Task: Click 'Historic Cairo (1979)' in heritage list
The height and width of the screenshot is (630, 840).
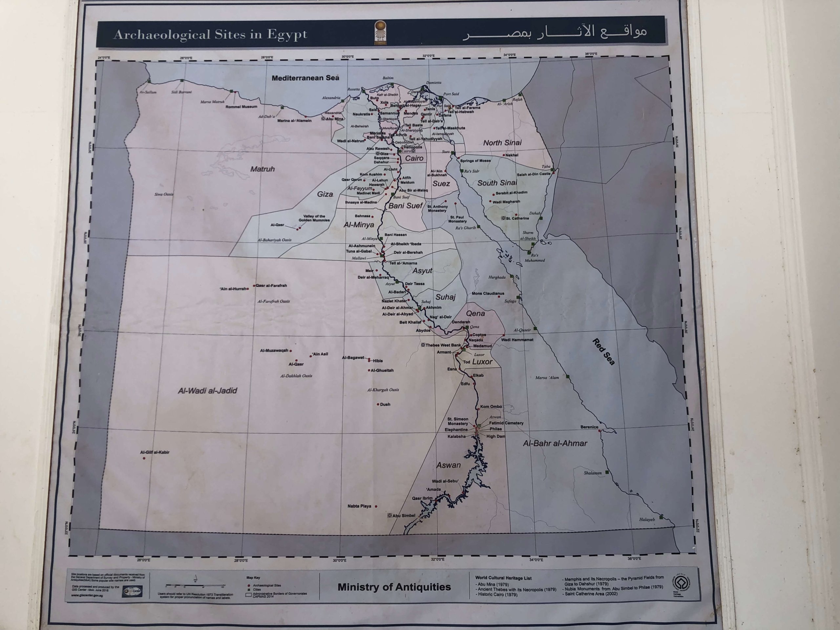Action: coord(497,594)
